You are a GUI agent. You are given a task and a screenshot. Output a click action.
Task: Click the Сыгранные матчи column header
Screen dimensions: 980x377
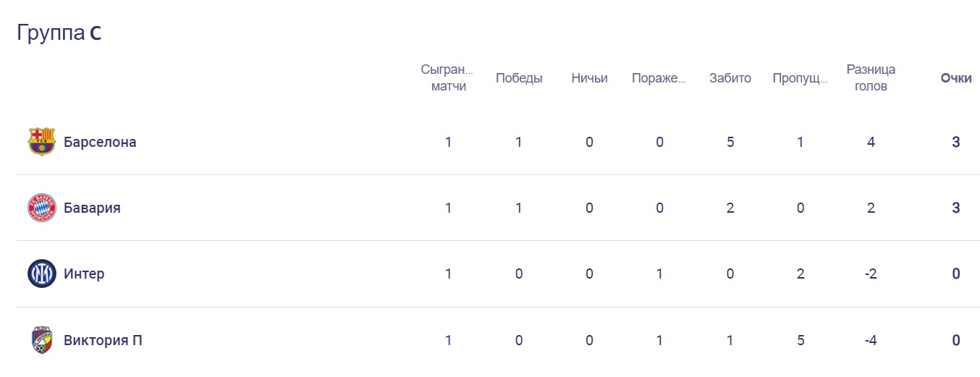(x=448, y=78)
